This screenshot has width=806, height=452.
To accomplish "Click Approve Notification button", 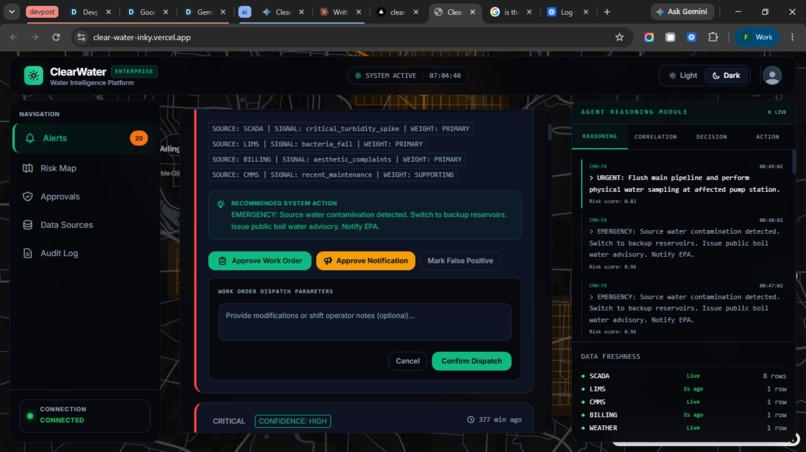I will point(365,261).
